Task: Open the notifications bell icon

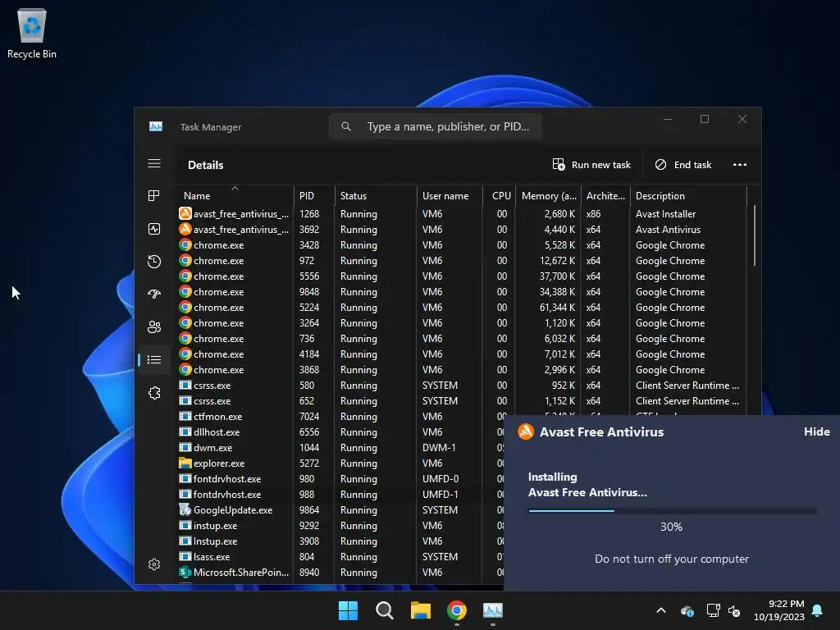Action: pos(818,610)
